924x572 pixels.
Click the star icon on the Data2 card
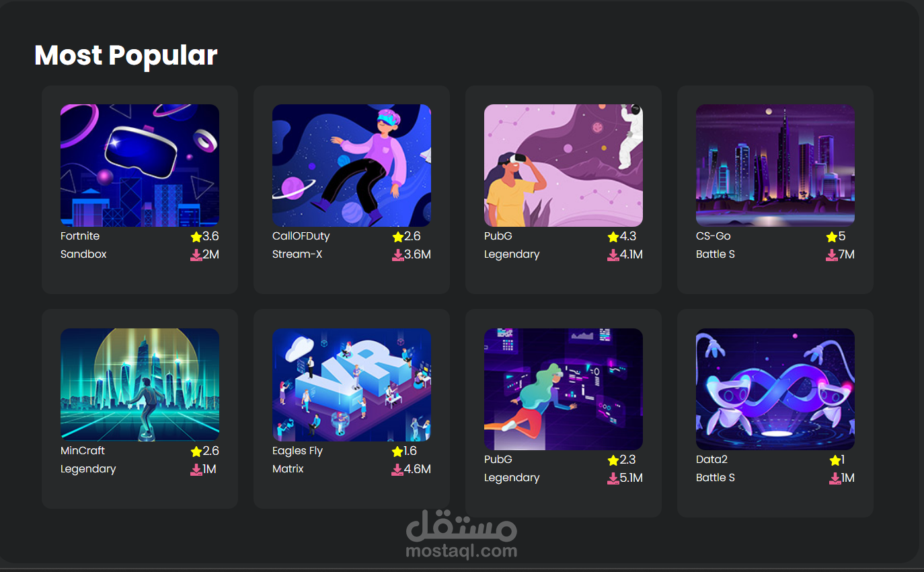(x=835, y=460)
